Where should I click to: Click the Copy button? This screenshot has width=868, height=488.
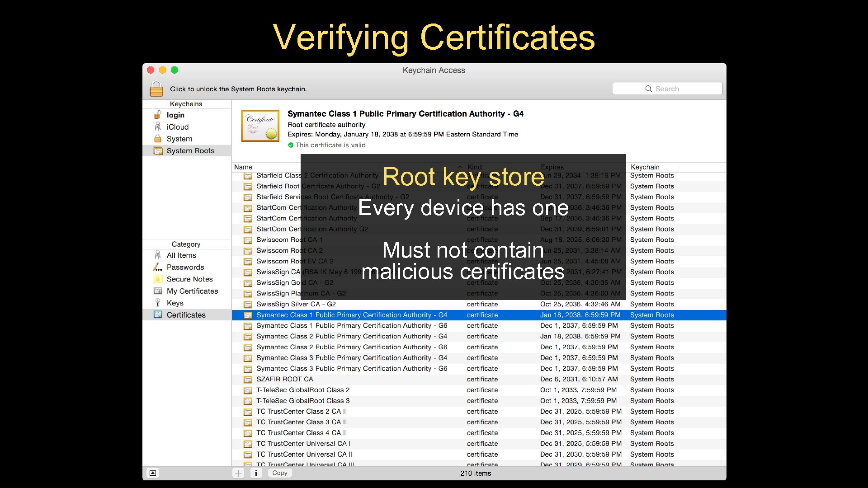pos(279,473)
